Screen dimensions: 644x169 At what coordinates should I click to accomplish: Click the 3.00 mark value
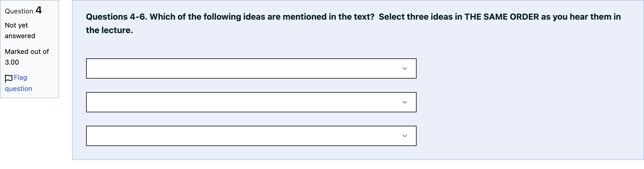point(12,62)
